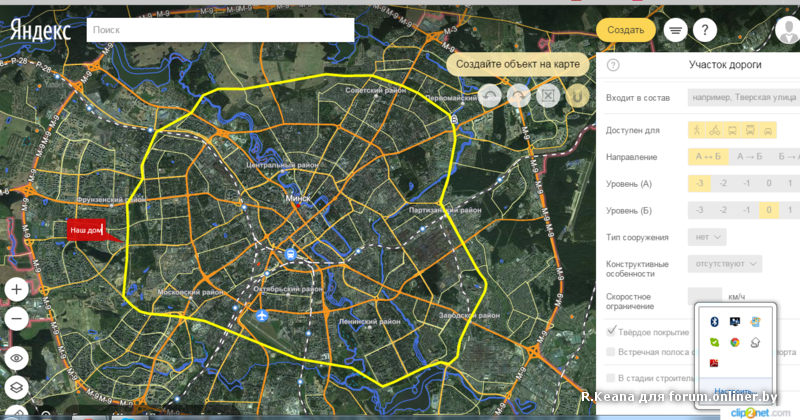
Task: Click the Московский район label
Action: [x=190, y=292]
